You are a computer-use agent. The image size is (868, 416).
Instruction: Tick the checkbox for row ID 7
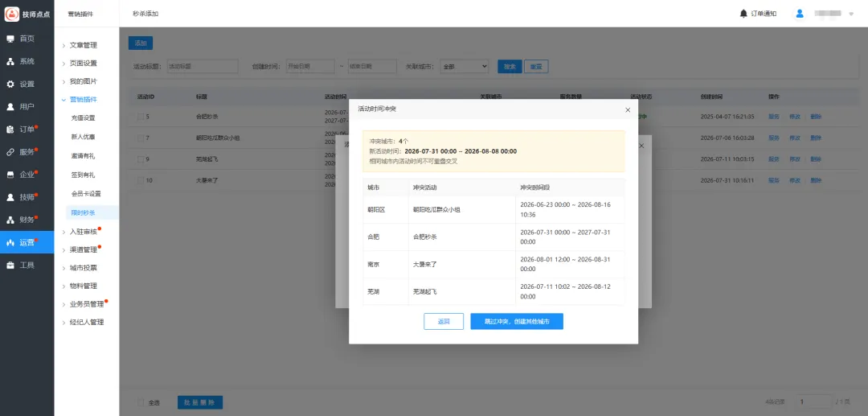141,138
